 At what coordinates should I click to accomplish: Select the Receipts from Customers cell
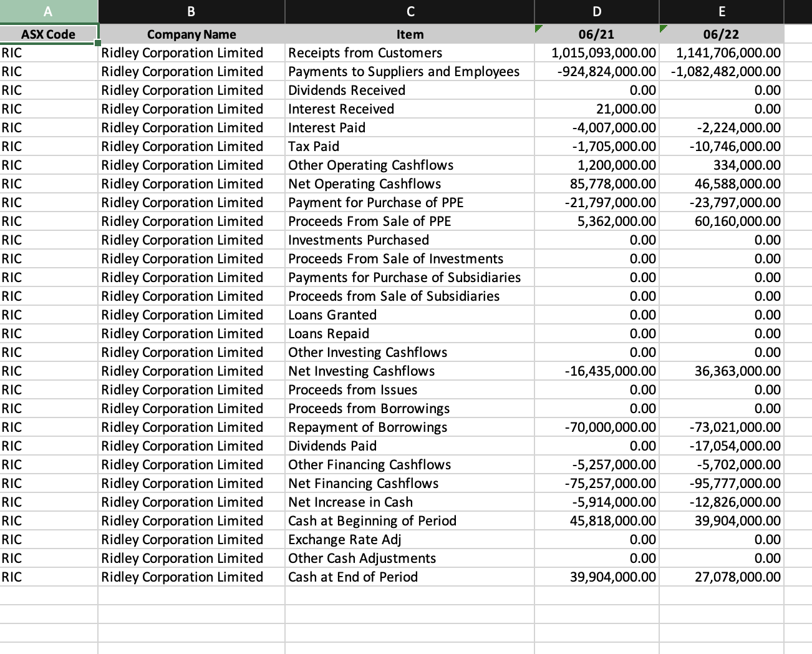click(x=409, y=53)
